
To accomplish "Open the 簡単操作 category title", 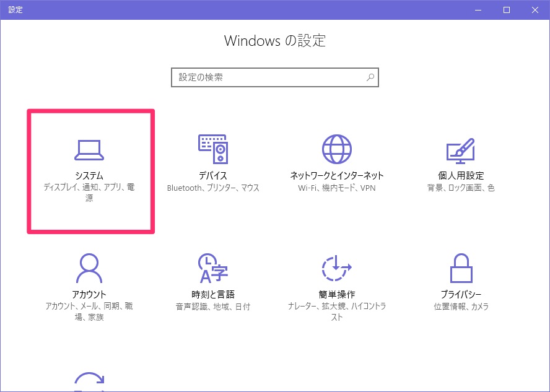I will [337, 294].
